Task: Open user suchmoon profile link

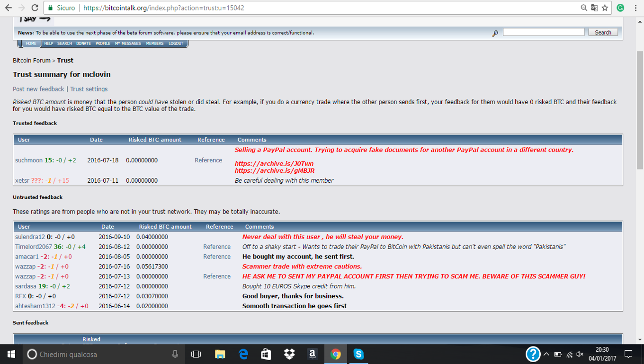Action: tap(29, 160)
